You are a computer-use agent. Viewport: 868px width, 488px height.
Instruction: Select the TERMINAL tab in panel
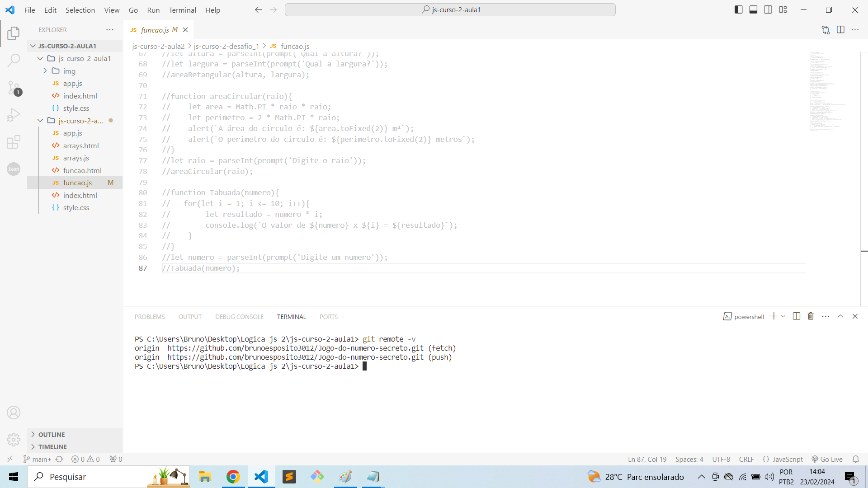[291, 316]
